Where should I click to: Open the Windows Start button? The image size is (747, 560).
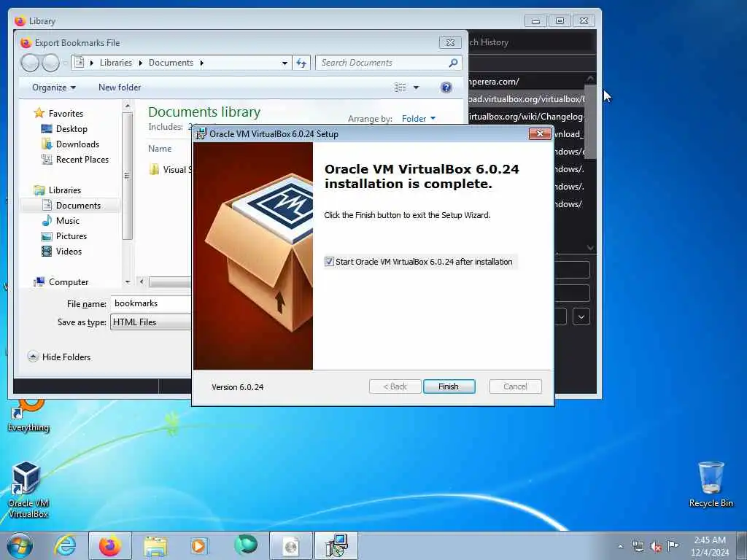coord(20,545)
